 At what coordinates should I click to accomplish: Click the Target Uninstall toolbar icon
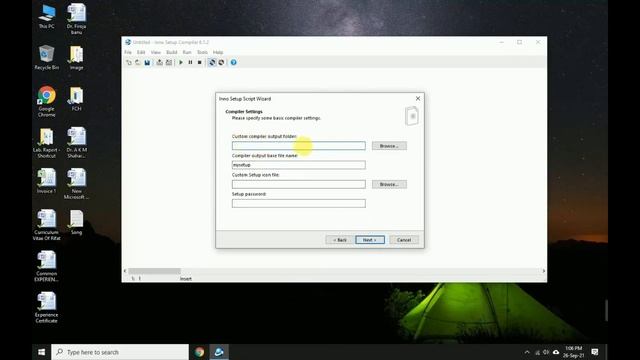221,62
